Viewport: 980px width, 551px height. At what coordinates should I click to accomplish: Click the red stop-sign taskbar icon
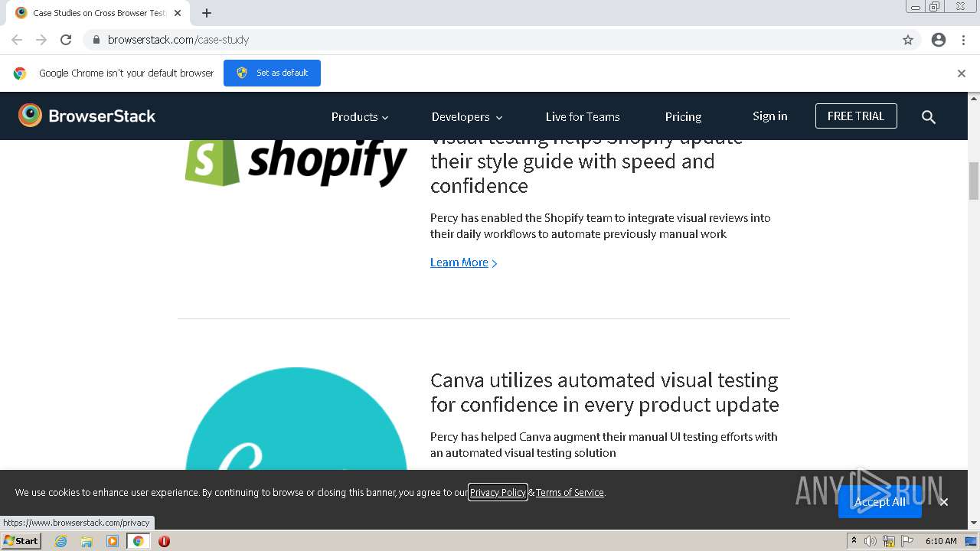click(164, 541)
